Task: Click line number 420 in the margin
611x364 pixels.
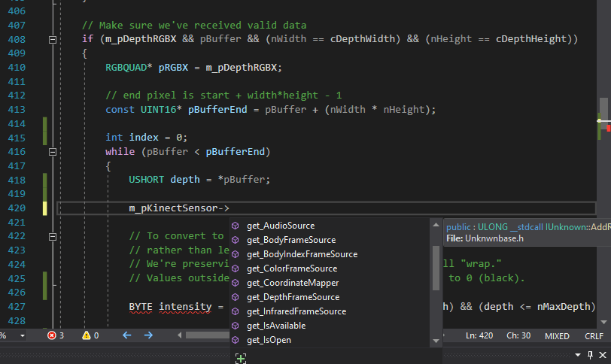Action: 17,208
